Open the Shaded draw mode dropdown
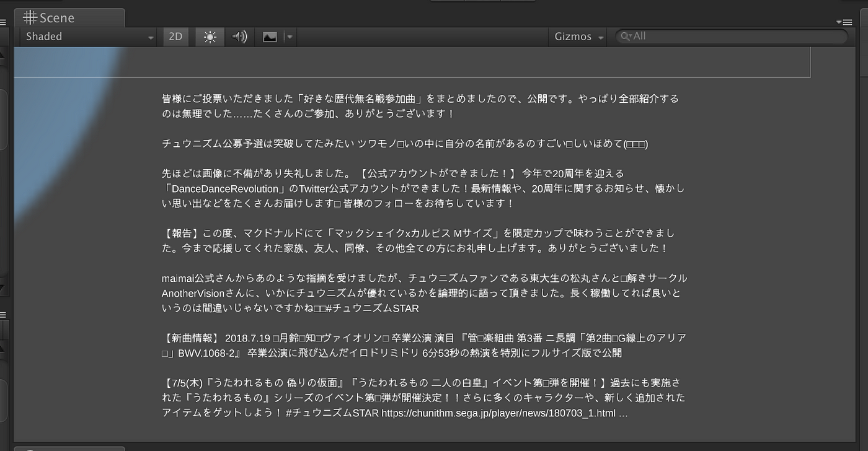This screenshot has height=451, width=868. point(89,37)
